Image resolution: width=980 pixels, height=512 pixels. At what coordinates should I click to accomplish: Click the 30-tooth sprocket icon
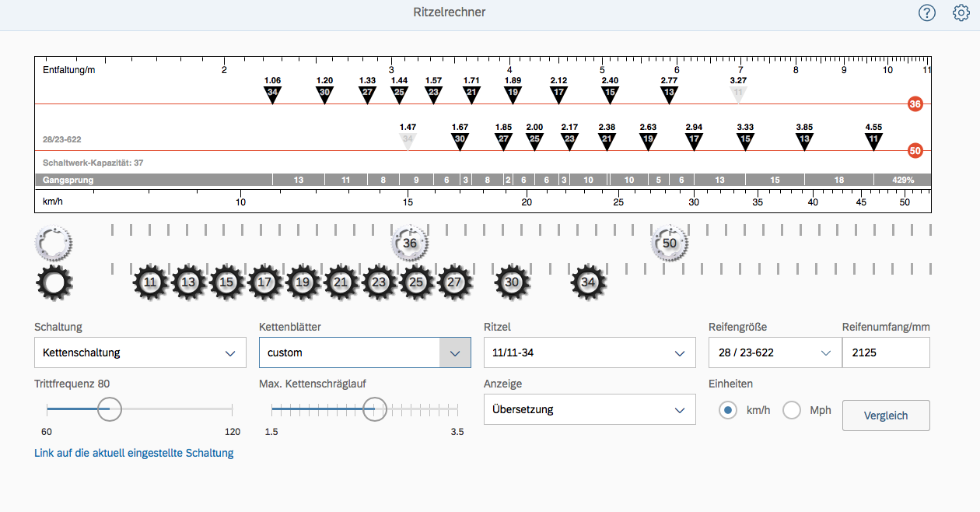(x=512, y=282)
